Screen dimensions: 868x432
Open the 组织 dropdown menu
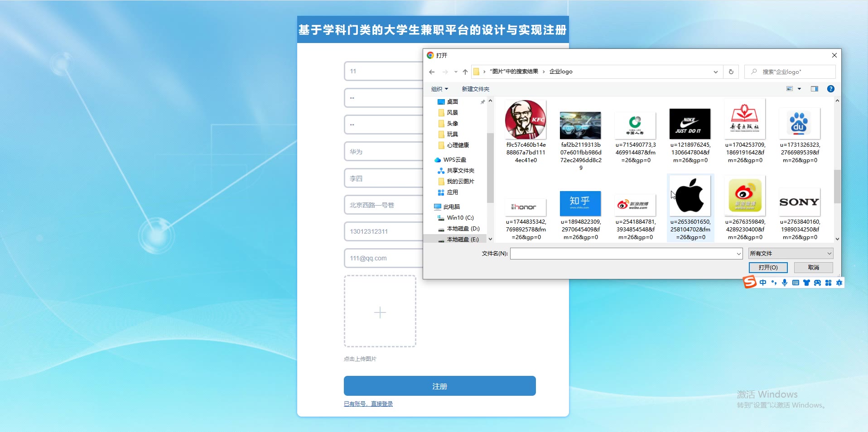(x=439, y=89)
